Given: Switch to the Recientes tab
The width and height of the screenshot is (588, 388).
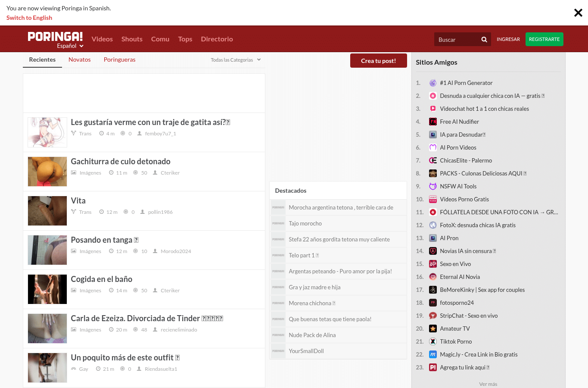Looking at the screenshot, I should 42,59.
